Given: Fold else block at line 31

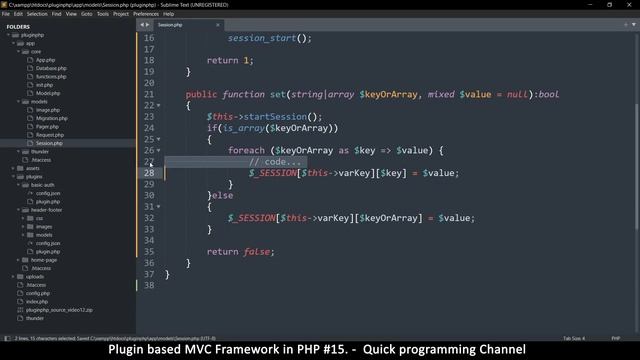Looking at the screenshot, I should (159, 207).
